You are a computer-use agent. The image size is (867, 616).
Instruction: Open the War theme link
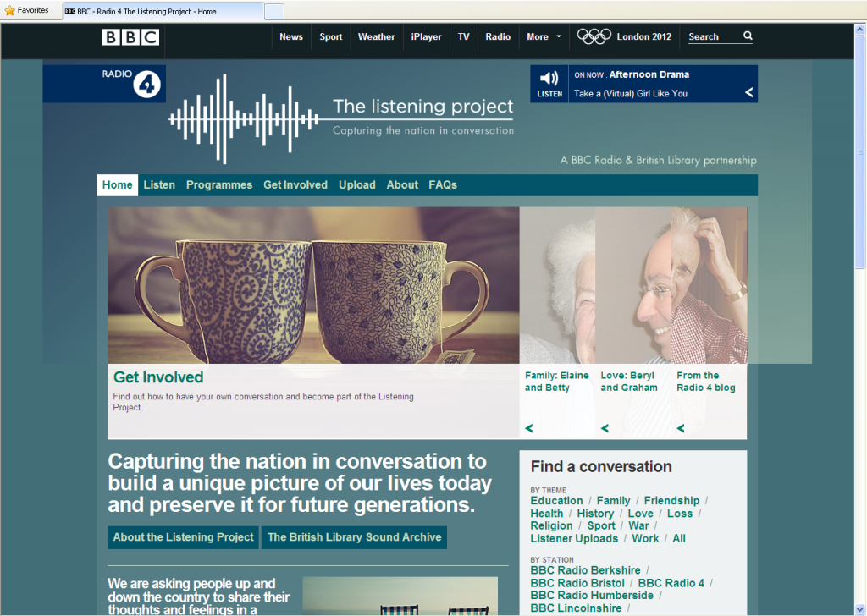(638, 526)
